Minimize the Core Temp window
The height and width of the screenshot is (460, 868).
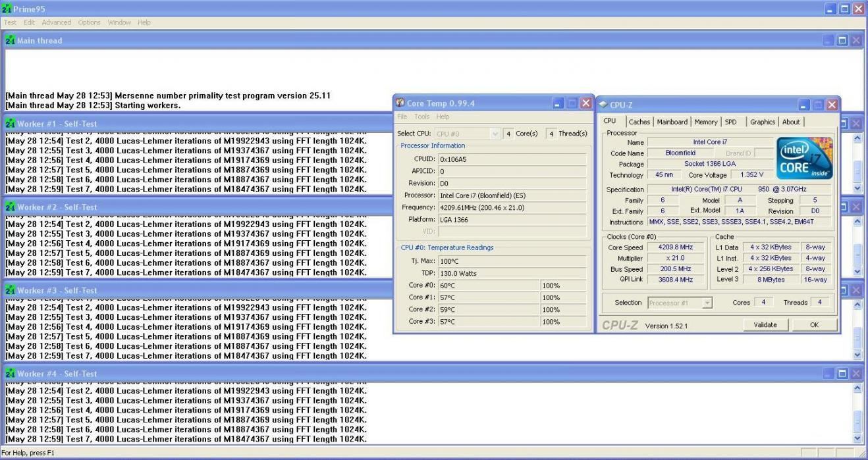click(x=558, y=103)
